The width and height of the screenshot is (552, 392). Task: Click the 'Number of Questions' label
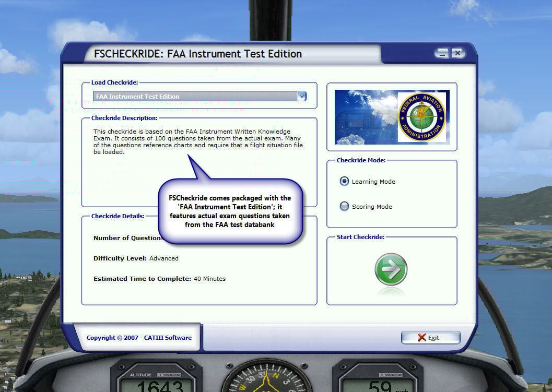(x=127, y=238)
